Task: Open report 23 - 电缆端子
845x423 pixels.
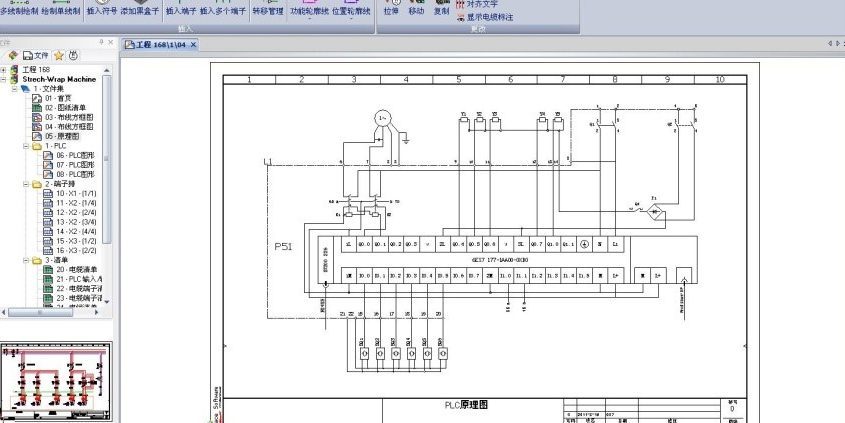Action: click(79, 298)
